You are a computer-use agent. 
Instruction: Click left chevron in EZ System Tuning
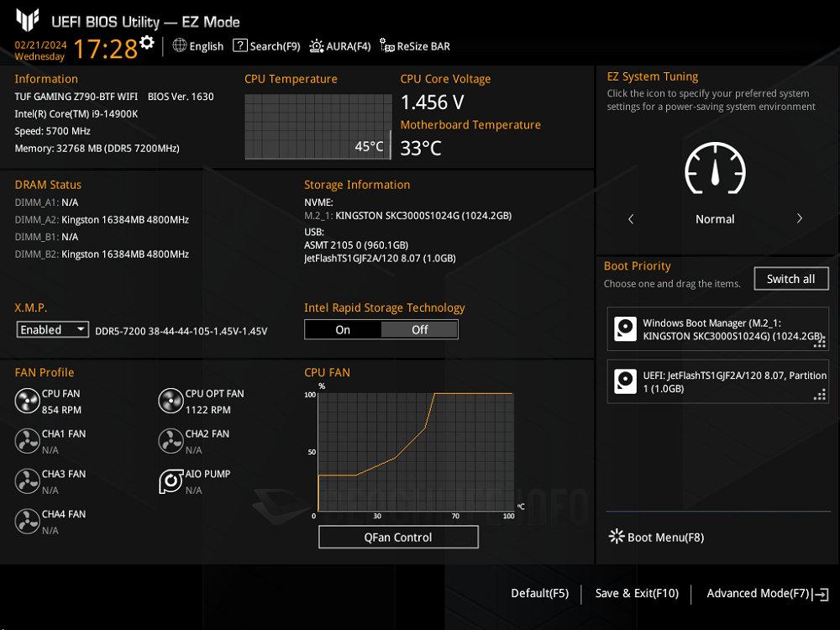tap(631, 218)
